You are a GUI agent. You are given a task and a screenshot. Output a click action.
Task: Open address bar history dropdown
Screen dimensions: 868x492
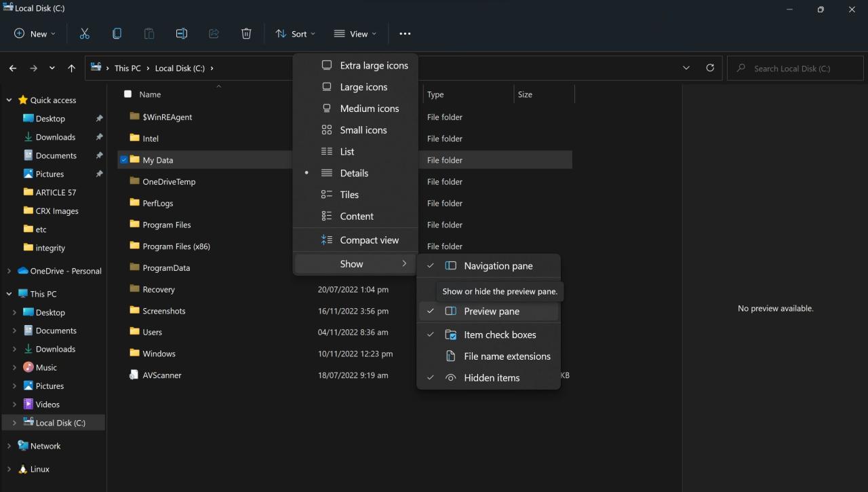tap(686, 68)
